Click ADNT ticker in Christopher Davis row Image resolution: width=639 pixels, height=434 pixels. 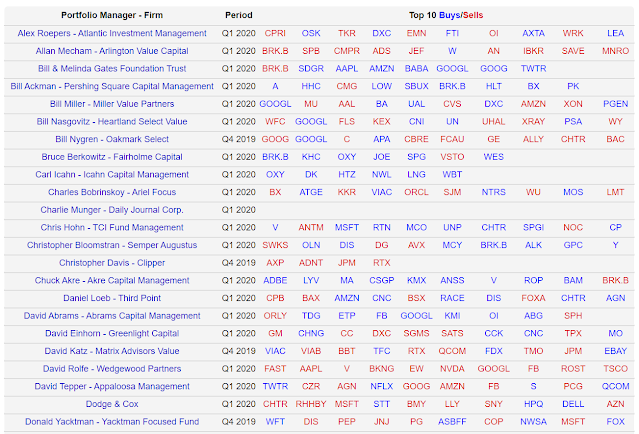(311, 263)
